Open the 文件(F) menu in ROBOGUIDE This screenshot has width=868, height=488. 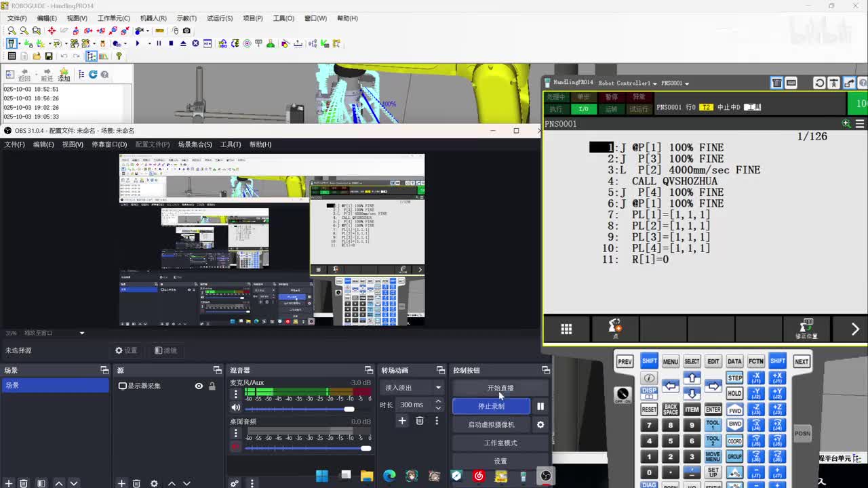pos(17,18)
